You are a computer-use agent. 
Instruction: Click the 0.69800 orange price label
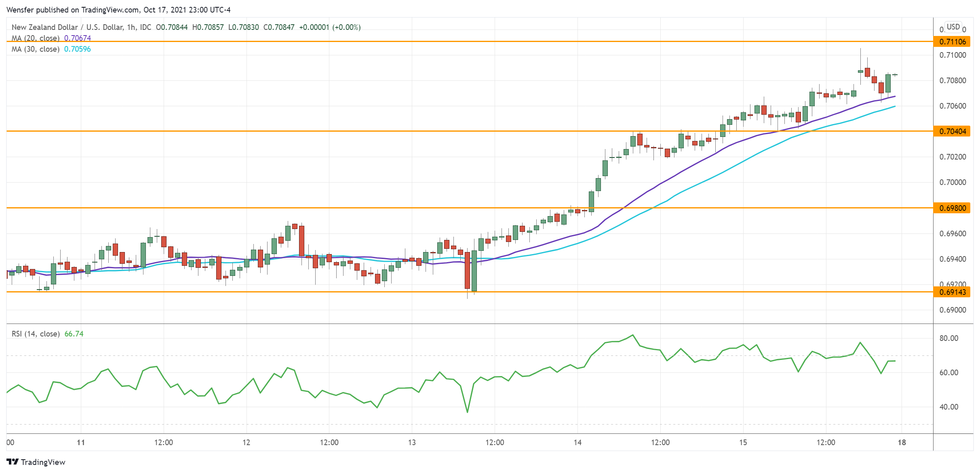click(x=952, y=208)
